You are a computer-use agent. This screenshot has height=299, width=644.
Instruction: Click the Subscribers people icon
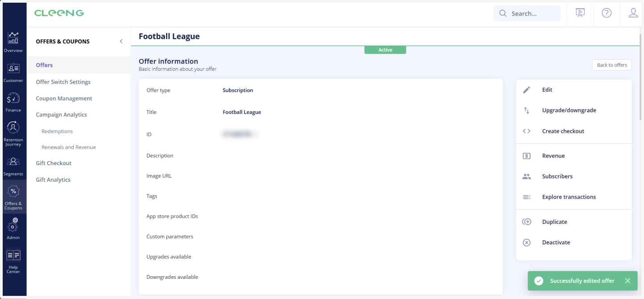527,176
